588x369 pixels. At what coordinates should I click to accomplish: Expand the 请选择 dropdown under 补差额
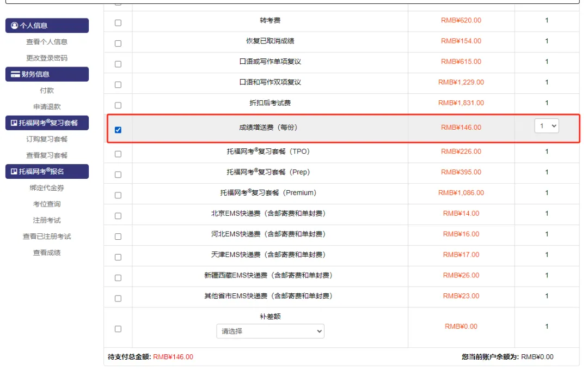click(270, 331)
